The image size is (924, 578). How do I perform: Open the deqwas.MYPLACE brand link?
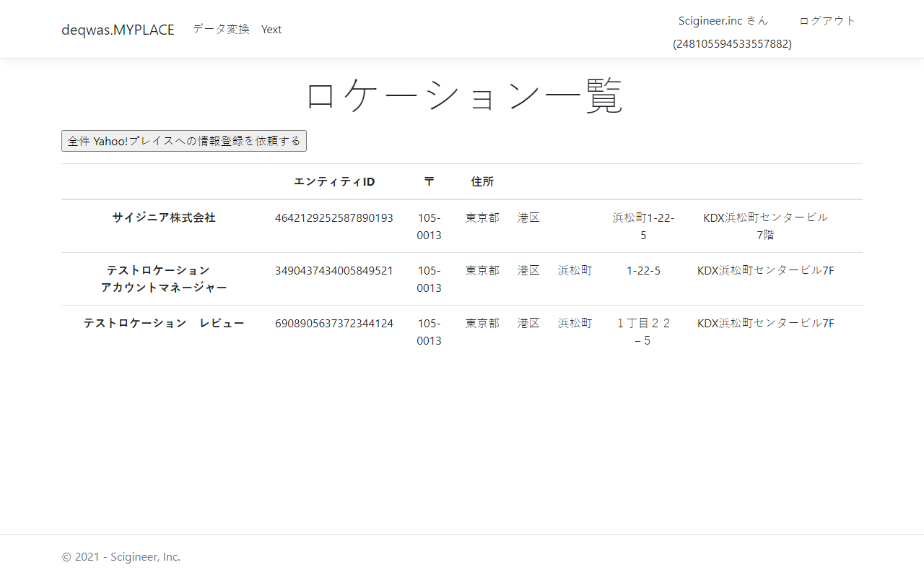click(x=118, y=30)
